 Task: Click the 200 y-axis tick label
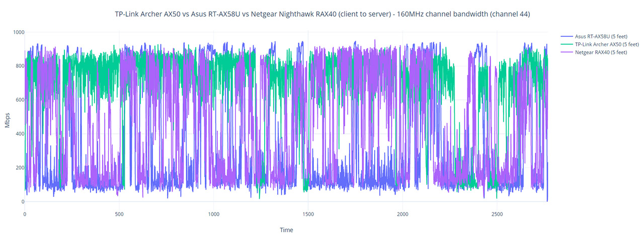(20, 168)
